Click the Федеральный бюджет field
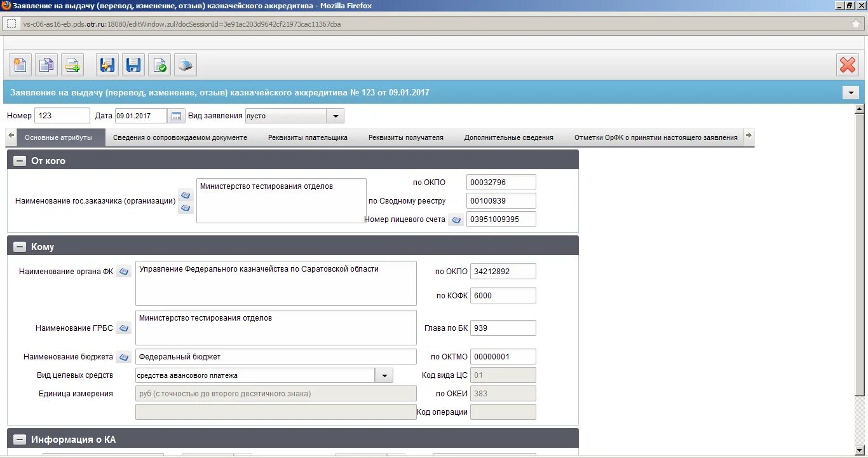Image resolution: width=868 pixels, height=458 pixels. 276,357
